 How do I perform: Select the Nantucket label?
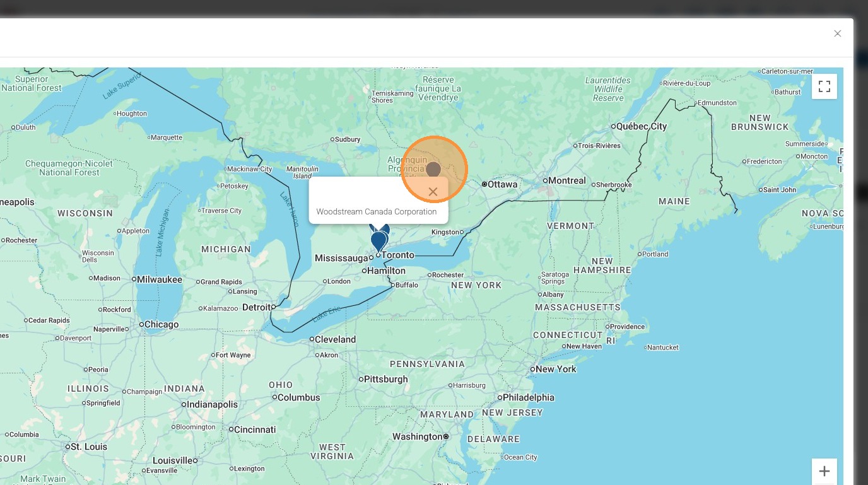point(663,348)
